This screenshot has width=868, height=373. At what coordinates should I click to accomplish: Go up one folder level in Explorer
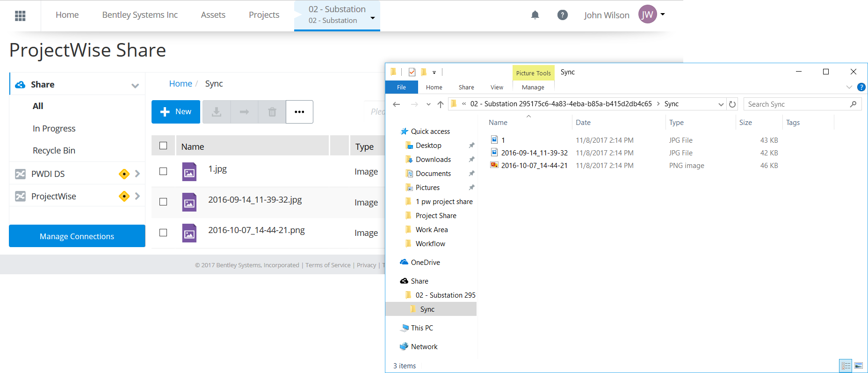pos(440,104)
